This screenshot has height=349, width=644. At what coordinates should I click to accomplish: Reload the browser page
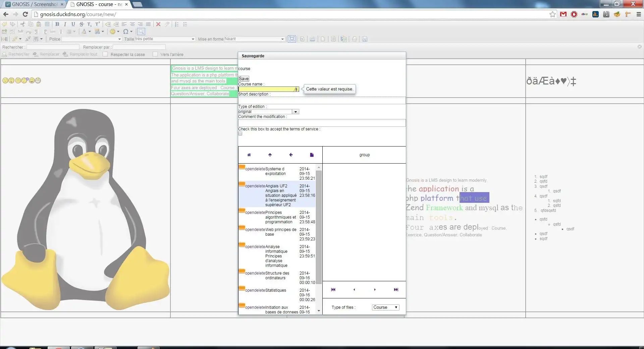pos(25,14)
